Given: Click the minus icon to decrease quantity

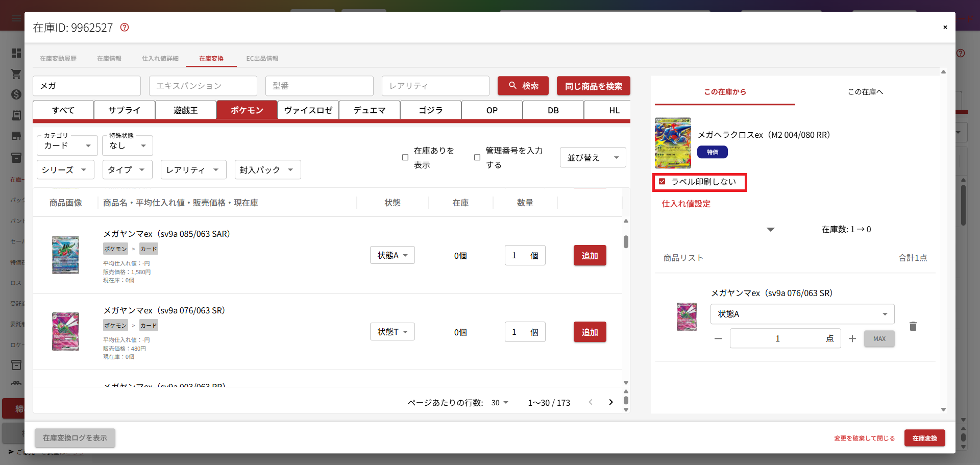Looking at the screenshot, I should click(718, 339).
